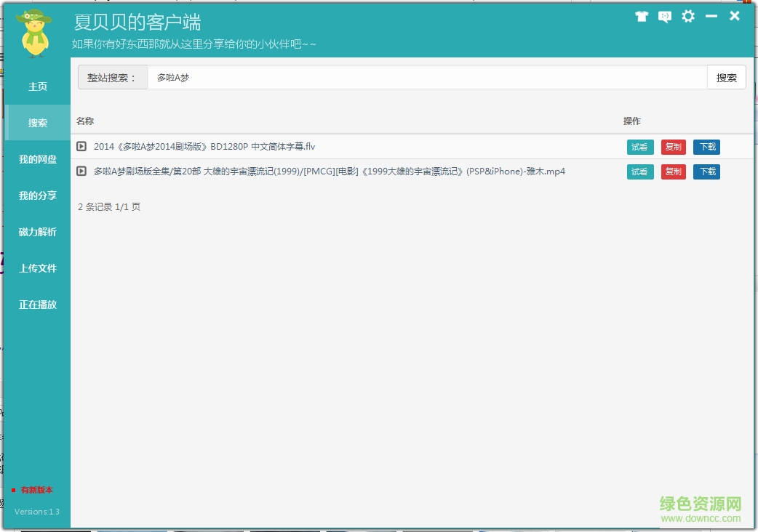Viewport: 758px width, 532px height.
Task: Open the feedback message icon in title bar
Action: click(664, 16)
